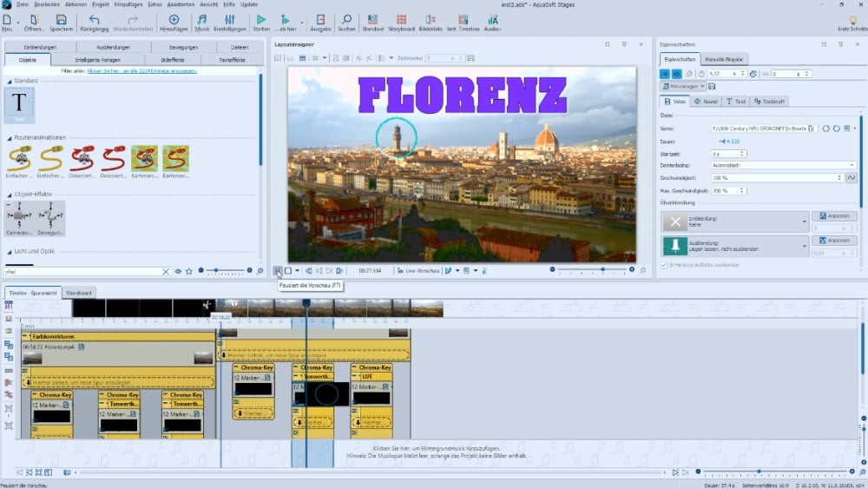The height and width of the screenshot is (489, 868).
Task: Click the Starten play icon
Action: [260, 22]
